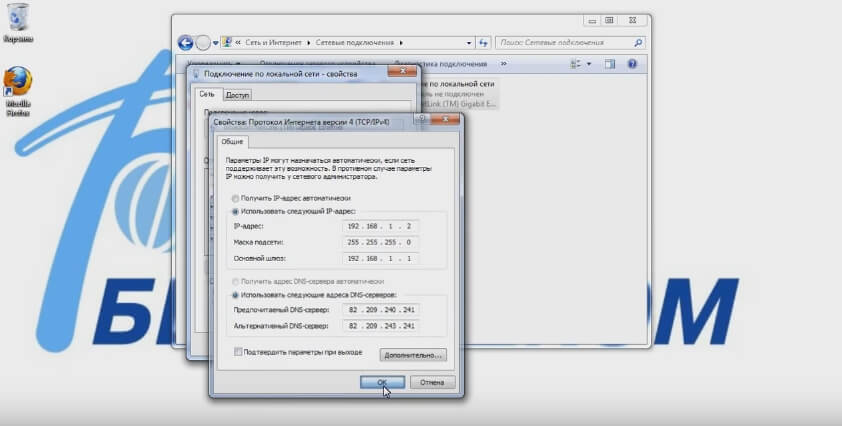The height and width of the screenshot is (426, 842).
Task: Choose 'Получить адрес DNS-сервера автоматически'
Action: (x=308, y=281)
